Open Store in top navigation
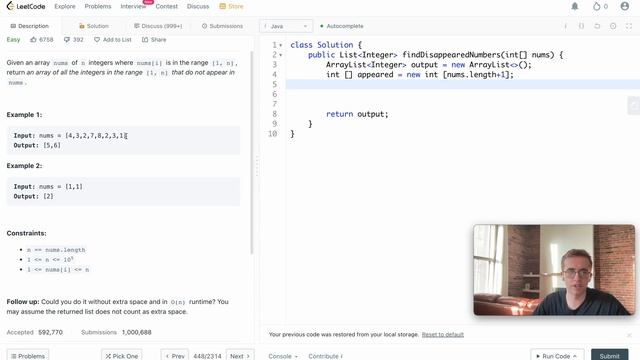 coord(231,6)
